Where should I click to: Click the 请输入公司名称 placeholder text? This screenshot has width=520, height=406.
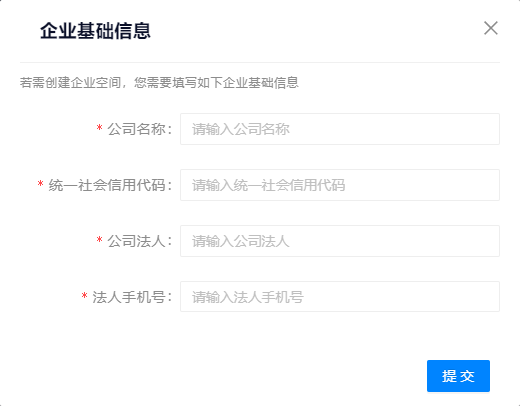coord(241,129)
